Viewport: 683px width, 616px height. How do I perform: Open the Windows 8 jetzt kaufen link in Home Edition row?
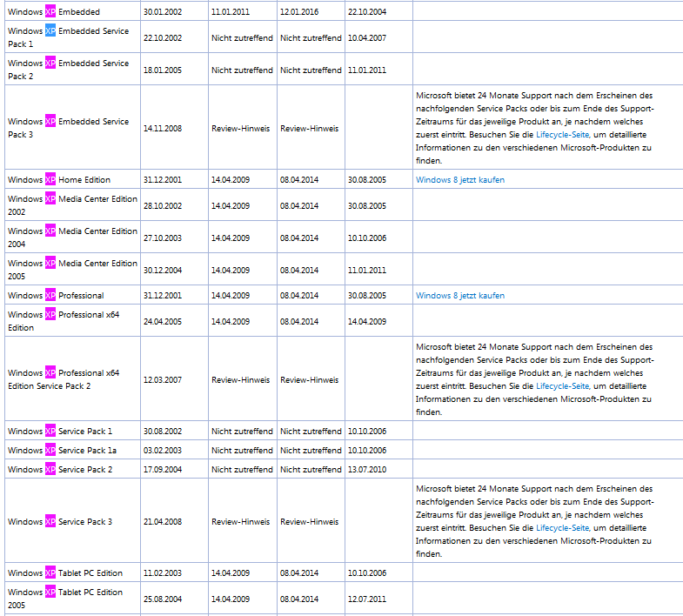click(460, 180)
